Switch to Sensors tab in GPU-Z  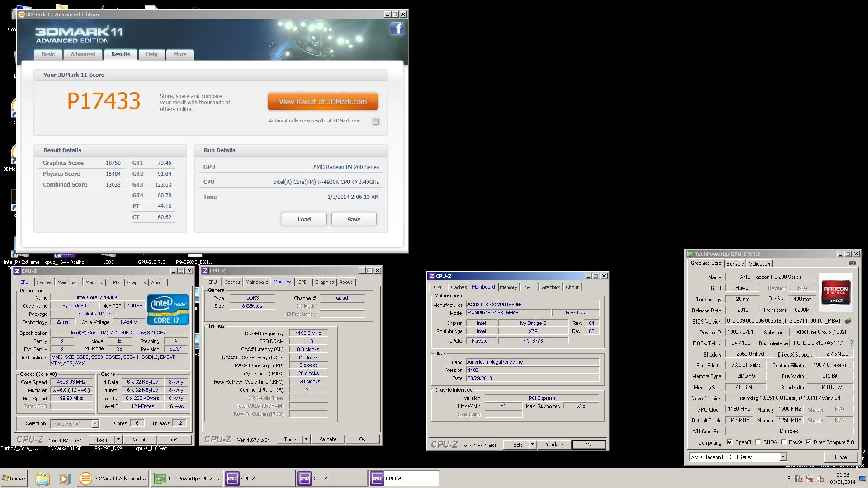tap(735, 264)
